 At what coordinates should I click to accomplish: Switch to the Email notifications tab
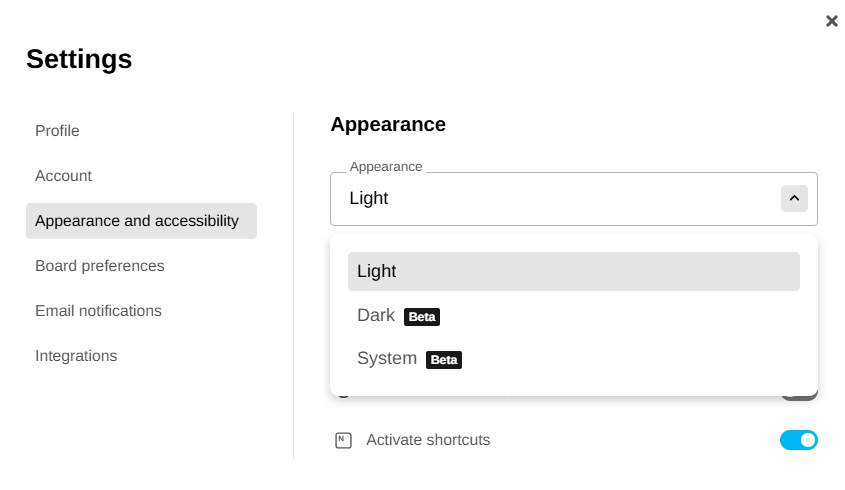coord(98,311)
